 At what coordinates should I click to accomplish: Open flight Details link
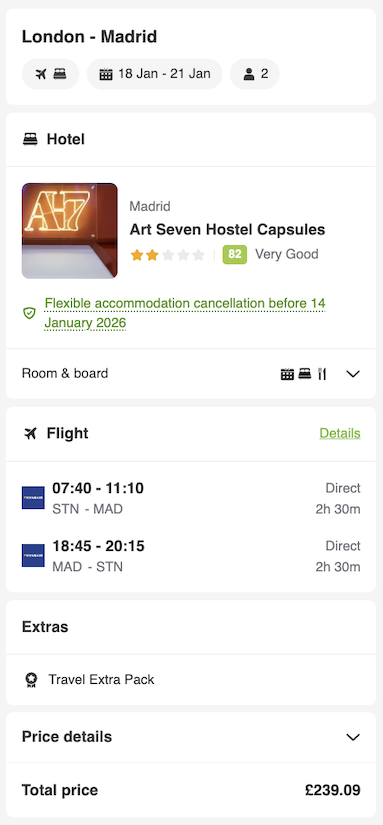point(340,433)
